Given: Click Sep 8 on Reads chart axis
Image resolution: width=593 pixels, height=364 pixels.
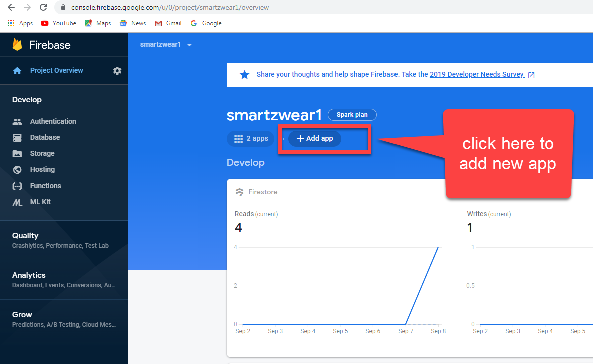Looking at the screenshot, I should [x=438, y=331].
